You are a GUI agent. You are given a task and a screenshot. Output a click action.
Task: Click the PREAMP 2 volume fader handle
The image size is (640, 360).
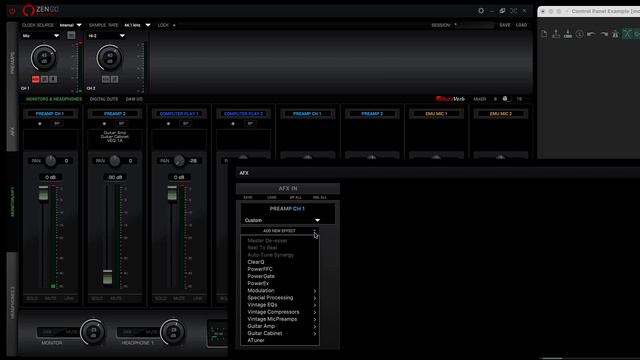coord(107,277)
